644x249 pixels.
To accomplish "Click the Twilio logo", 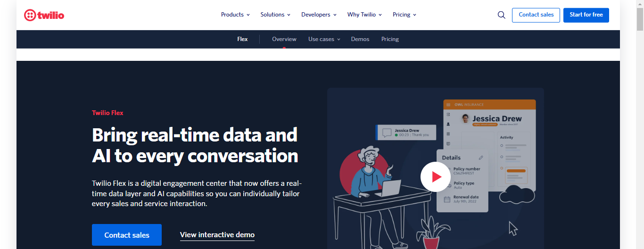I will point(44,15).
